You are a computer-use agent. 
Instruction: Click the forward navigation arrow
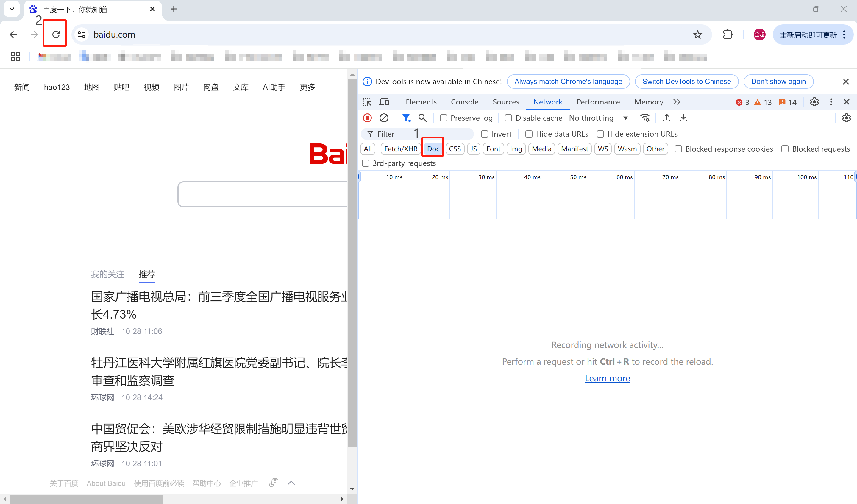point(34,34)
